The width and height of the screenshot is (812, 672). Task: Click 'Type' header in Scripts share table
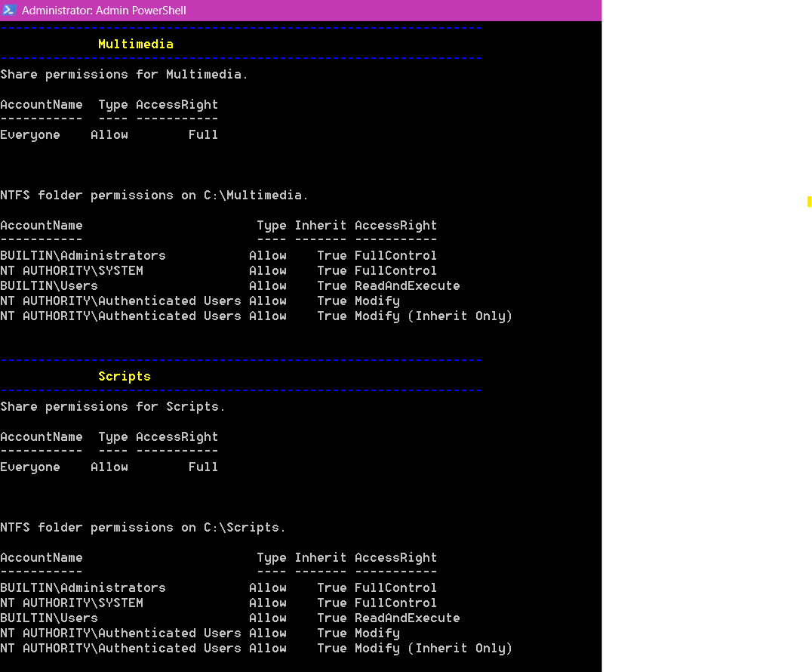(113, 437)
